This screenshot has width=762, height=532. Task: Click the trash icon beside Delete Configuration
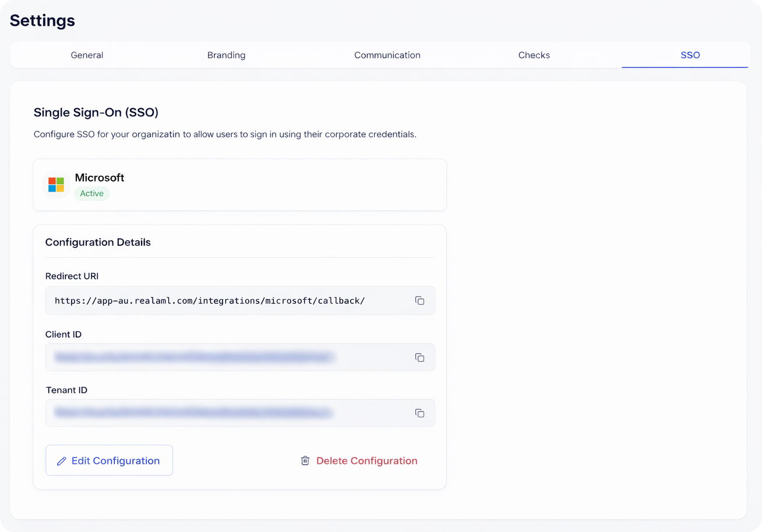pos(305,461)
